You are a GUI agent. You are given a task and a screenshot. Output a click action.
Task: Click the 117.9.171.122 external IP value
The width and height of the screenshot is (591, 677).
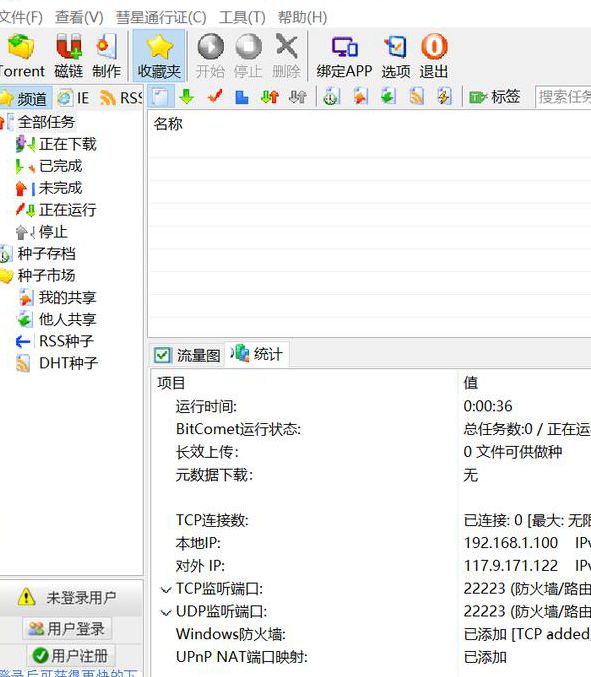[x=511, y=566]
